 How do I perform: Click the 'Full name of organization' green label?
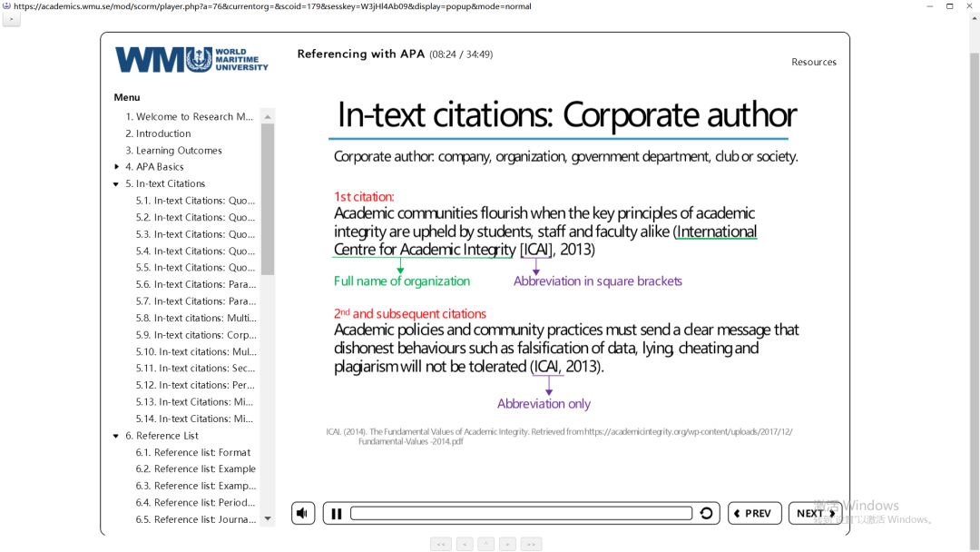[x=402, y=281]
